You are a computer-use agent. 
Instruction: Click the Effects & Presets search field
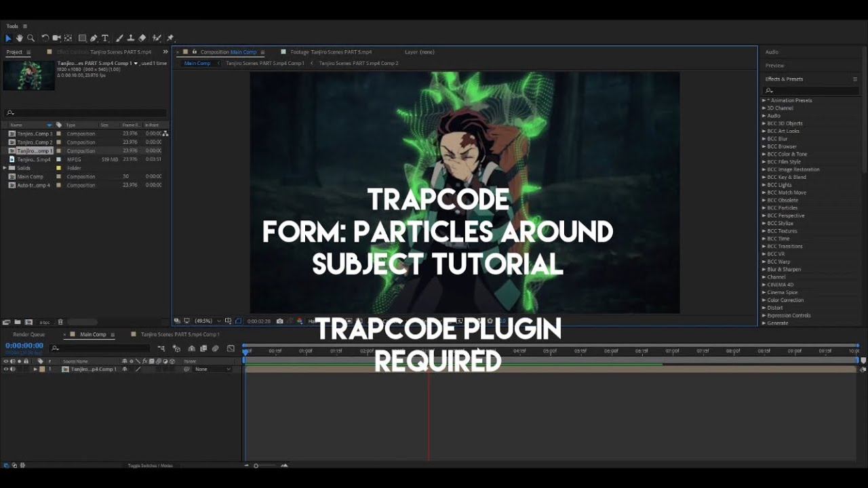(810, 90)
